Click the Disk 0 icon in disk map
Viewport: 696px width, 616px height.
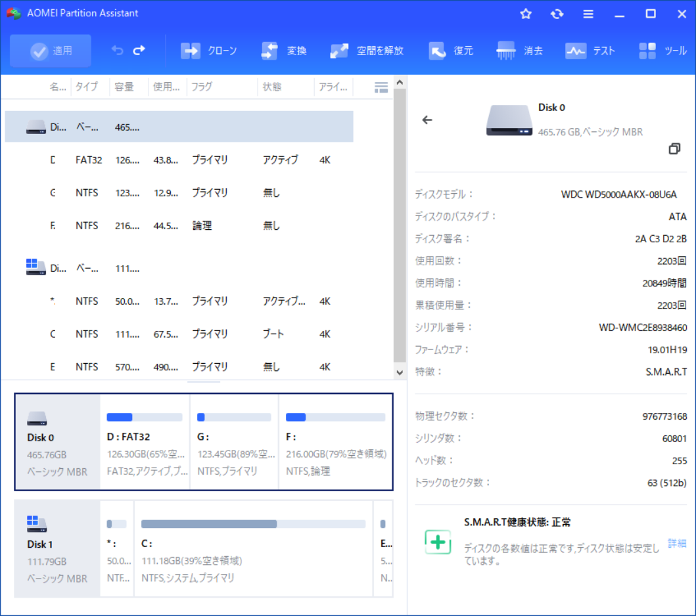pyautogui.click(x=37, y=418)
